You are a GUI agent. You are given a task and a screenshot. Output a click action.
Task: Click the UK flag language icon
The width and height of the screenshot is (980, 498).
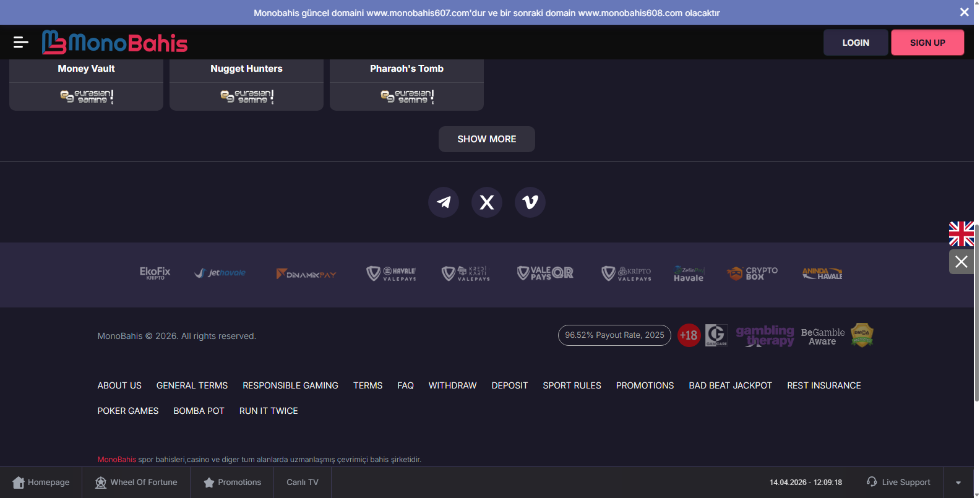click(x=961, y=234)
